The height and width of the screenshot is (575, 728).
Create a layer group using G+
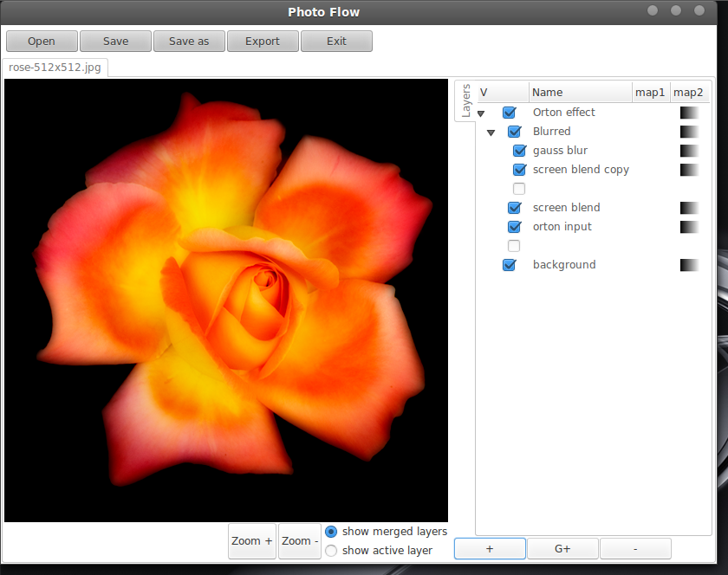click(562, 548)
